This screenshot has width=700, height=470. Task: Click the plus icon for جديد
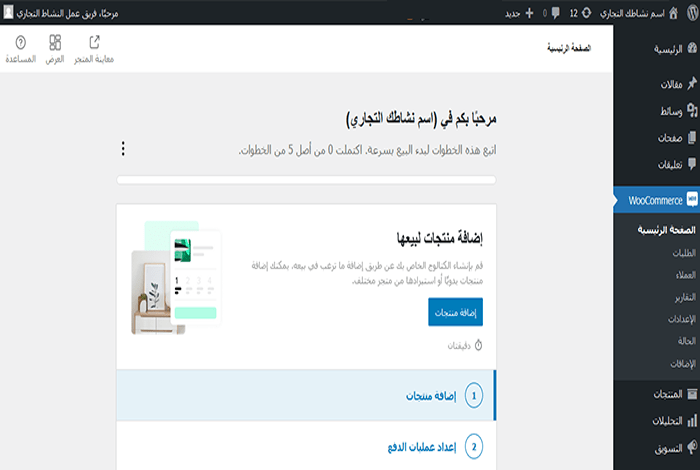tap(529, 13)
